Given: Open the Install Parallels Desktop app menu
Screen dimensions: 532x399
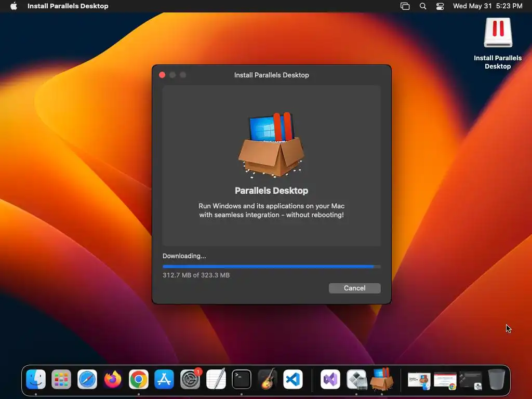Looking at the screenshot, I should click(x=68, y=6).
